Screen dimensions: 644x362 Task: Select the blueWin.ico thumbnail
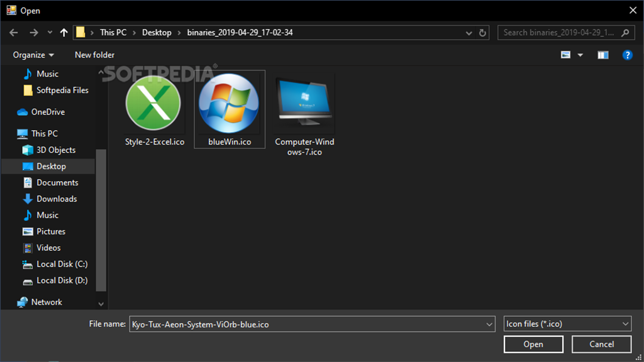229,103
